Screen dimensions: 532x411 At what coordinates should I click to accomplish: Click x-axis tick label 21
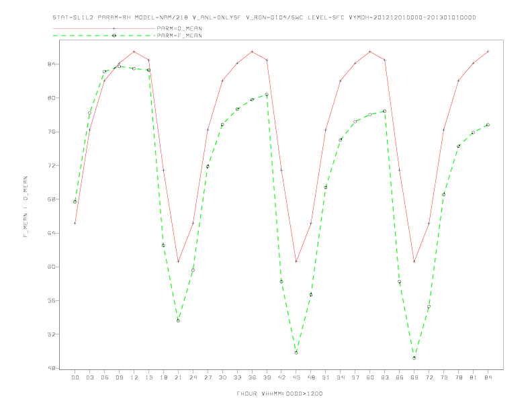tap(178, 377)
